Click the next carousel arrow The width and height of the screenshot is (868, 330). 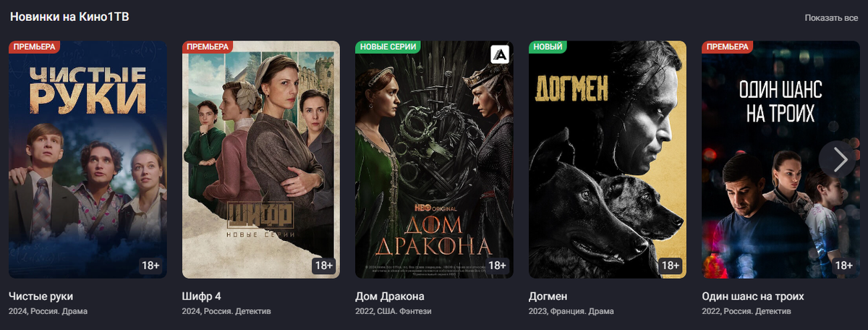[x=840, y=159]
